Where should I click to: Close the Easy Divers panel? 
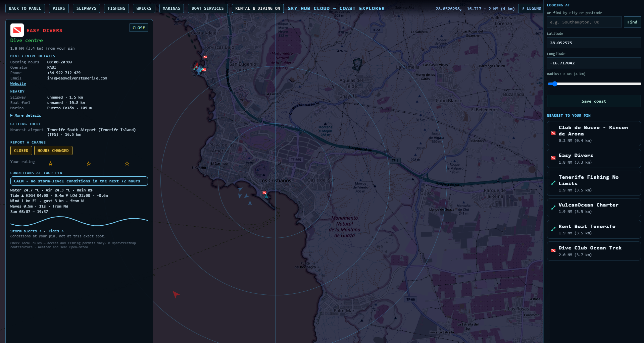(x=139, y=28)
